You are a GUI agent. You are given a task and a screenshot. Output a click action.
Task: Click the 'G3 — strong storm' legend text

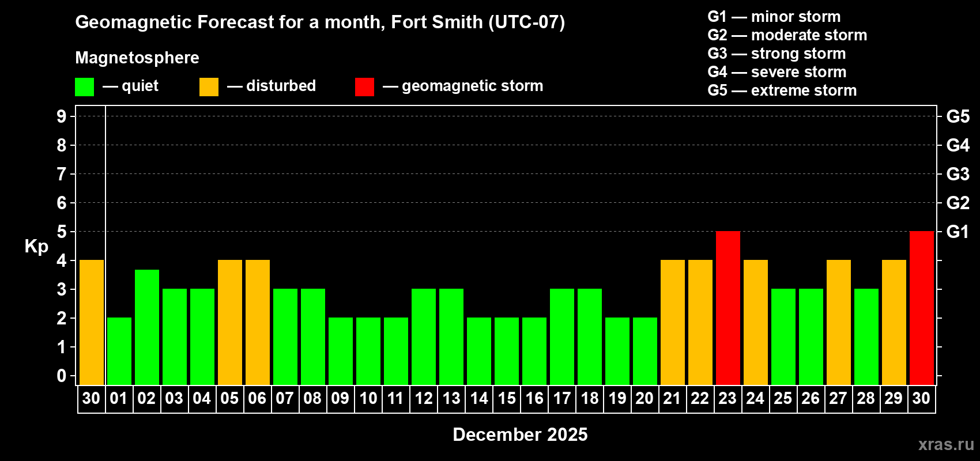pos(777,54)
